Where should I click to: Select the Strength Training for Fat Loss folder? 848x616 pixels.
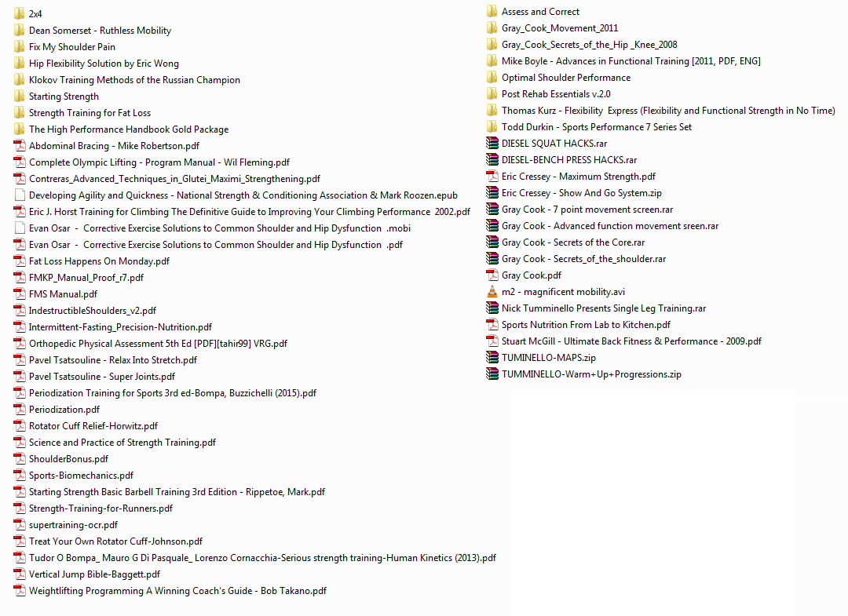coord(90,112)
